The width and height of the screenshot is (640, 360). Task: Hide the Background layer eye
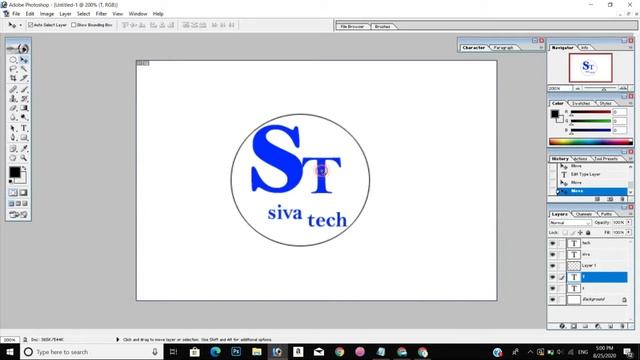[553, 300]
